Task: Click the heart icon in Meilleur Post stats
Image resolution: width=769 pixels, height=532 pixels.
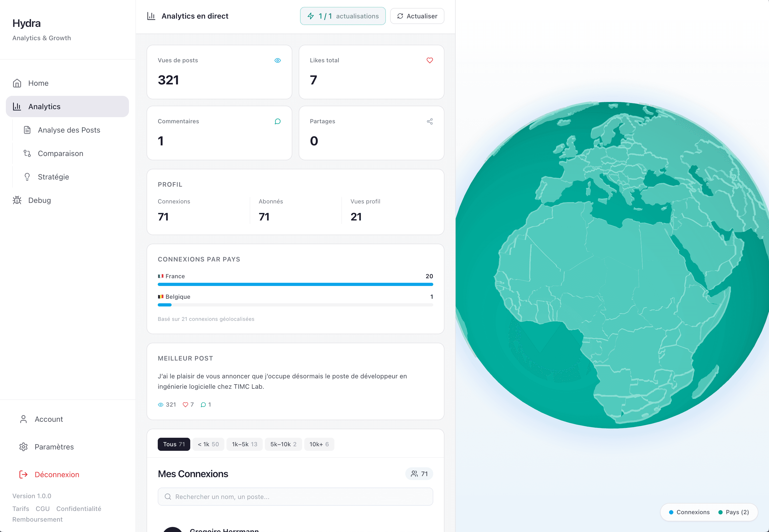Action: pyautogui.click(x=185, y=405)
